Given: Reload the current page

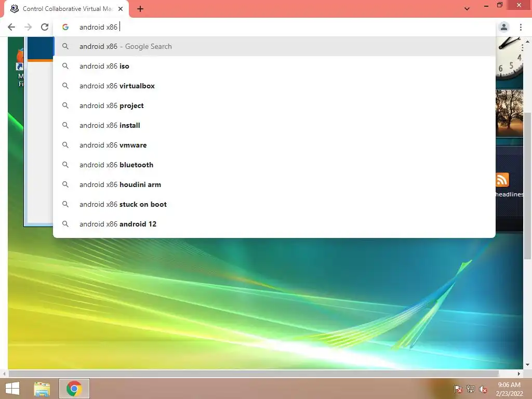Looking at the screenshot, I should click(x=45, y=27).
